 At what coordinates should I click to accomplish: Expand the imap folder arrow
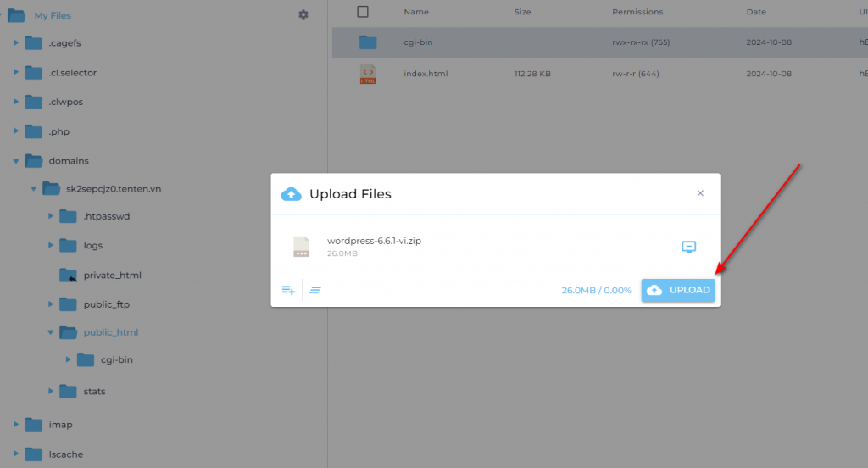(16, 424)
